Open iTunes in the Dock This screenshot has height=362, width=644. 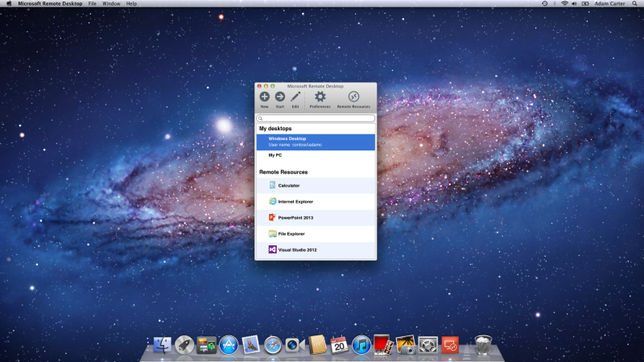click(x=361, y=345)
